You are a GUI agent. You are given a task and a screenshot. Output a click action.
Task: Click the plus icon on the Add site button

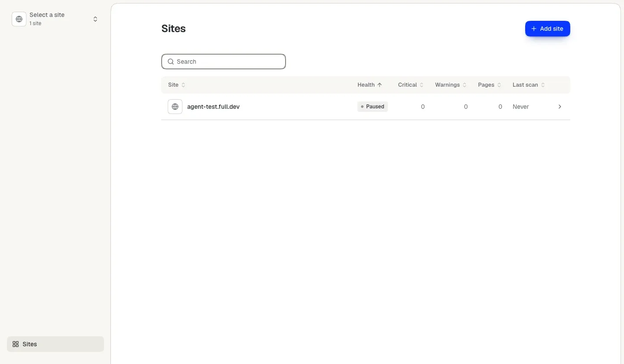tap(534, 29)
